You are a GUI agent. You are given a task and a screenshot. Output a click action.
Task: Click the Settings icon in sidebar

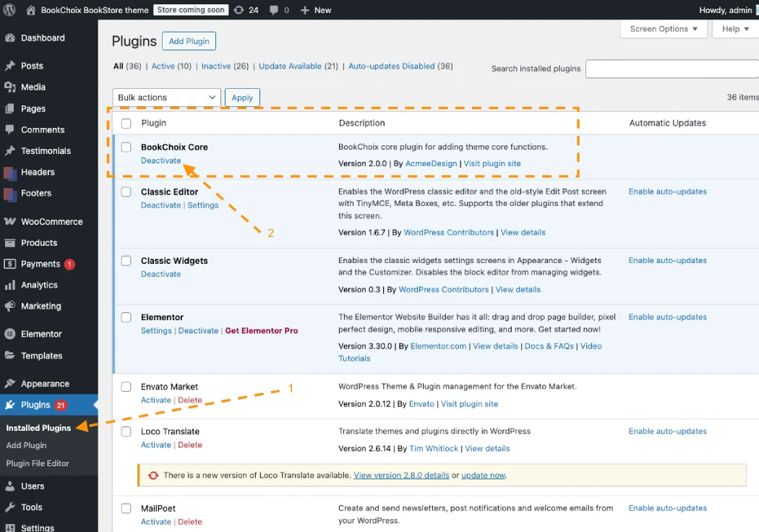click(9, 528)
